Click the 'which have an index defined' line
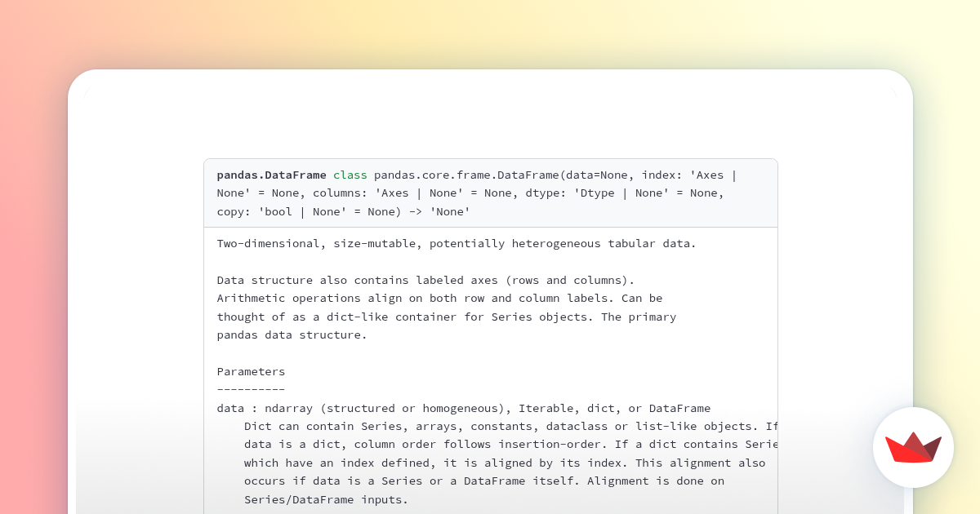Viewport: 980px width, 514px height. point(504,463)
